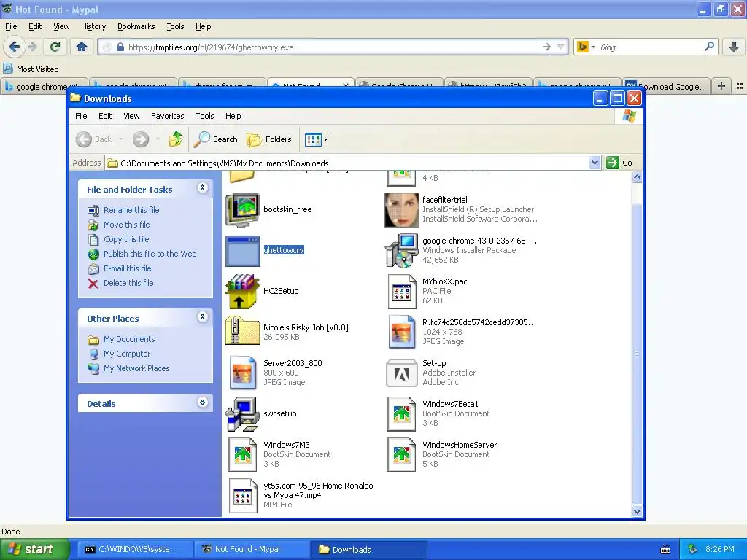Viewport: 747px width, 560px height.
Task: Open the View menu in Downloads window
Action: point(131,116)
